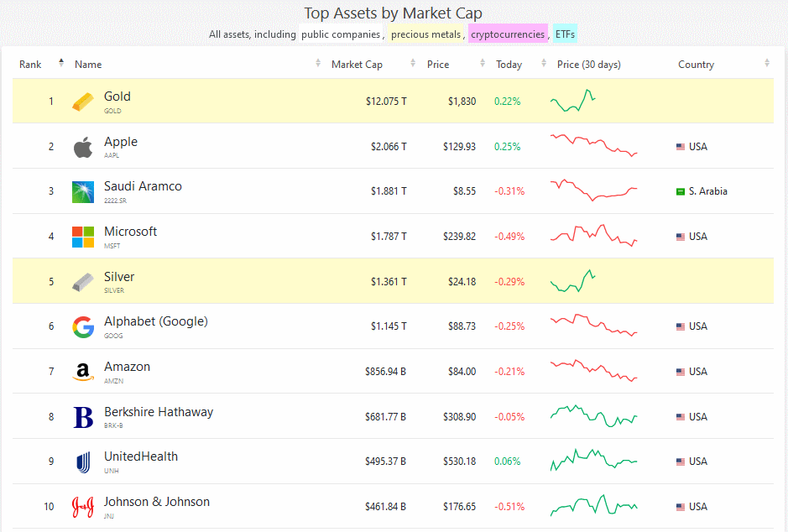Click the Google G logo

[83, 327]
